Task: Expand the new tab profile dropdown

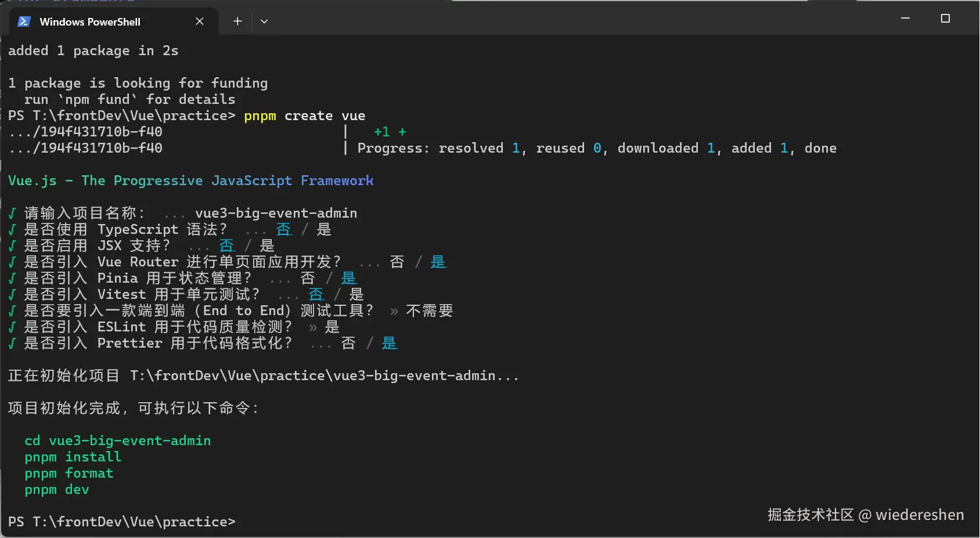Action: pyautogui.click(x=264, y=21)
